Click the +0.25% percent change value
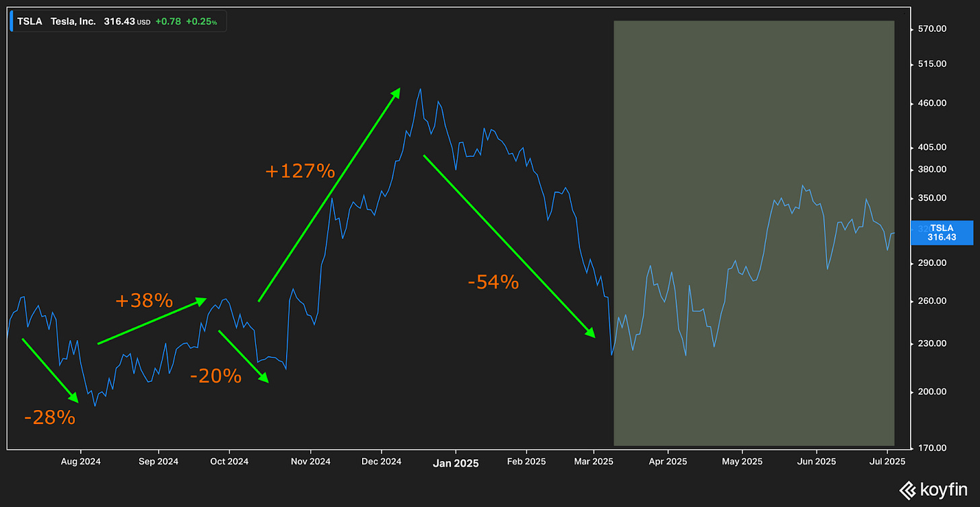Screen dimensions: 980x507 (x=201, y=22)
